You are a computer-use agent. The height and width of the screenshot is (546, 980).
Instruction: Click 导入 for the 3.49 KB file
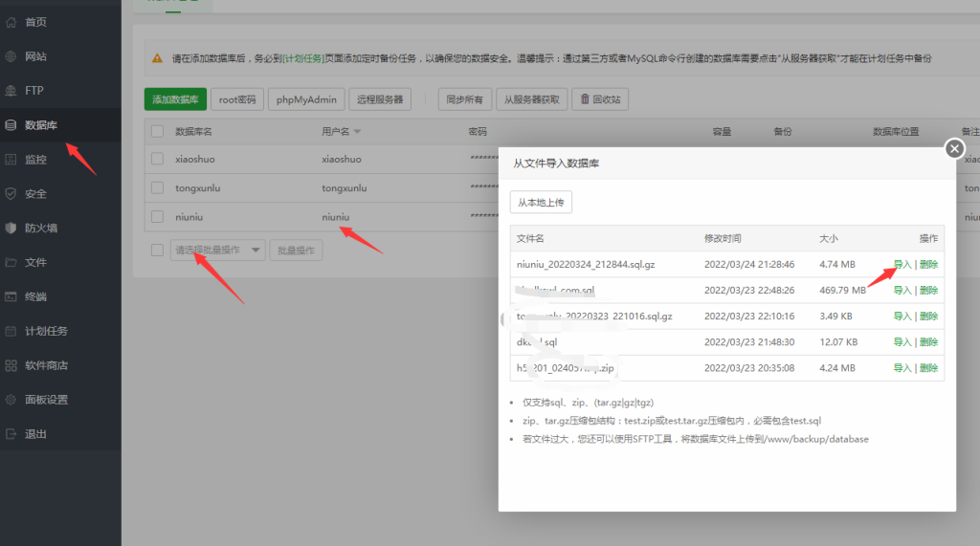pyautogui.click(x=902, y=317)
